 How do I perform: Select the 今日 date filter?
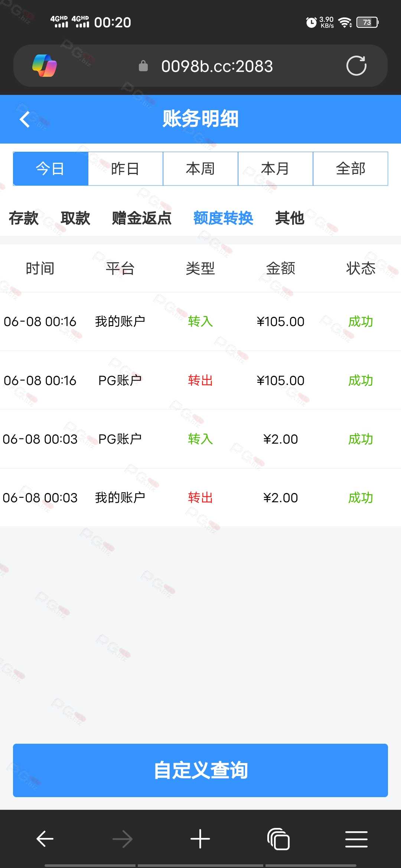tap(50, 169)
